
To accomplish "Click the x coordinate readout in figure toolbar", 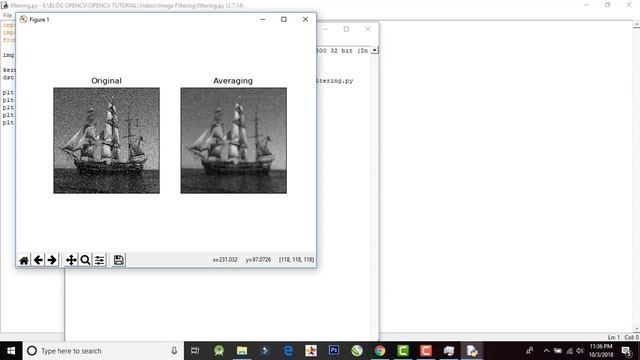I will pyautogui.click(x=225, y=260).
